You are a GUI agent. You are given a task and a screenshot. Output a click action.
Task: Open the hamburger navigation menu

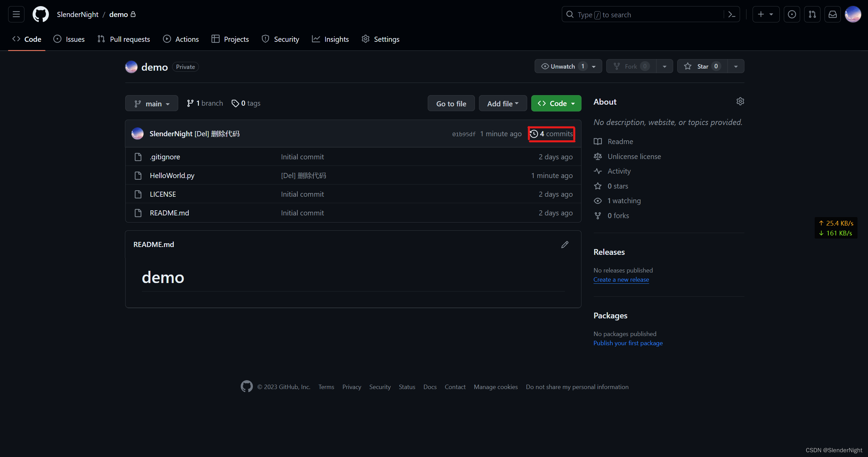point(16,14)
